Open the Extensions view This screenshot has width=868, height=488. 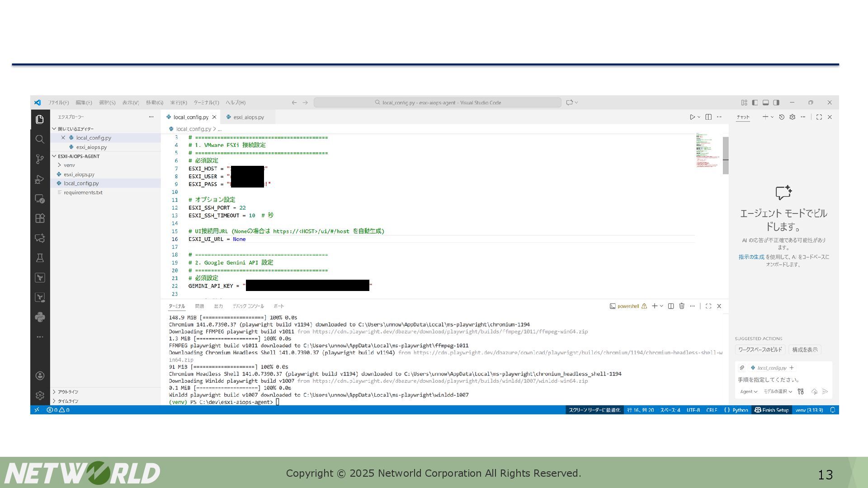coord(40,218)
